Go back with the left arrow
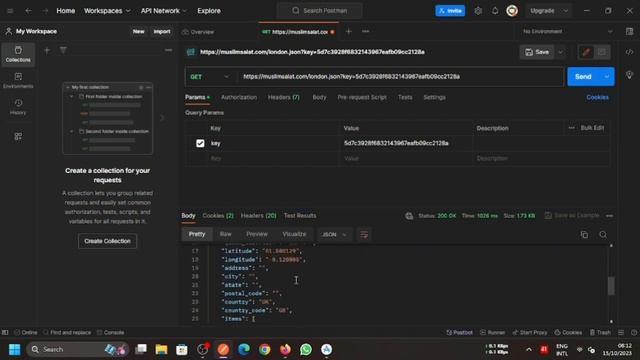This screenshot has height=360, width=640. 28,11
